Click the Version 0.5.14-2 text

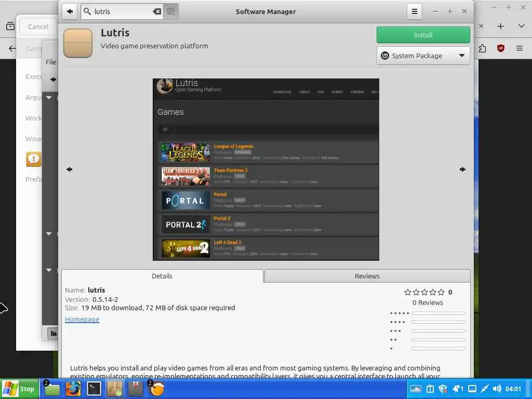click(x=91, y=300)
